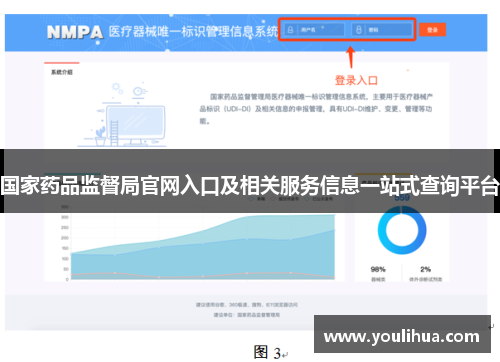Click the footer text 建设单位：国家药品监督管理局

click(x=247, y=315)
